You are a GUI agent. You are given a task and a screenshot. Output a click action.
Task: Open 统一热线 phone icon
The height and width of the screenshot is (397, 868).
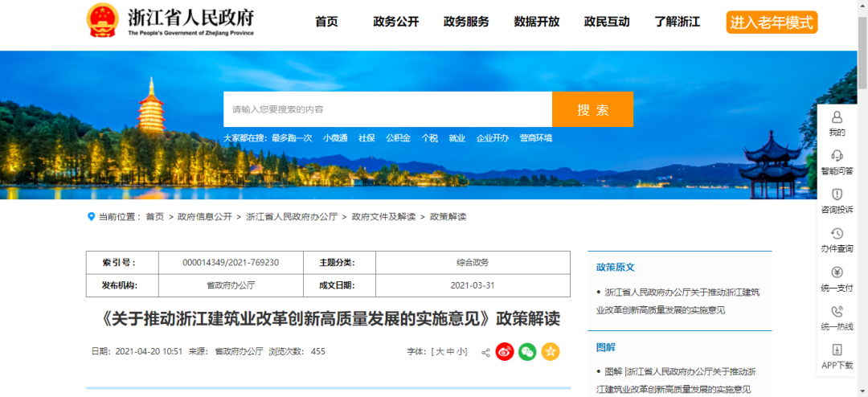(837, 312)
